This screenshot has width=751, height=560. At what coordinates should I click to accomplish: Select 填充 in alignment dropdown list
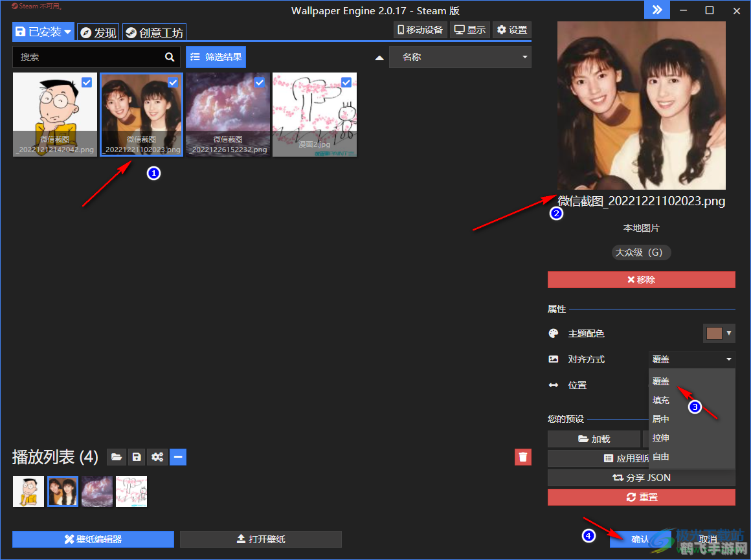click(x=661, y=401)
